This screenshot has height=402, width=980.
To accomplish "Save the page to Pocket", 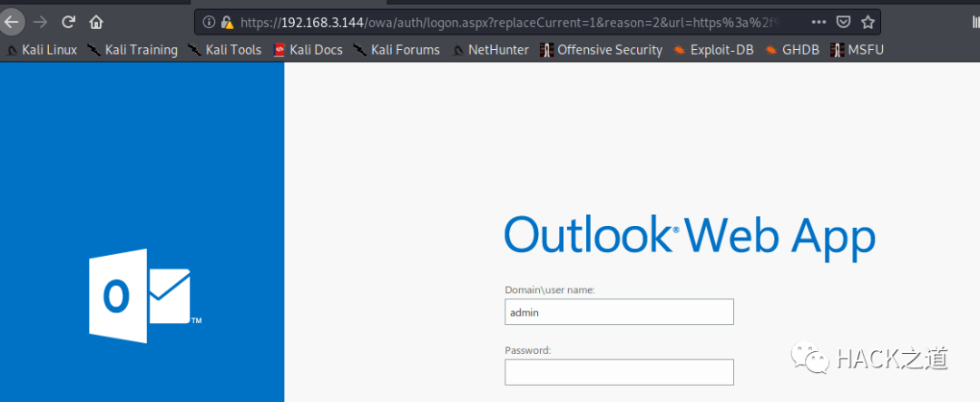I will (843, 22).
